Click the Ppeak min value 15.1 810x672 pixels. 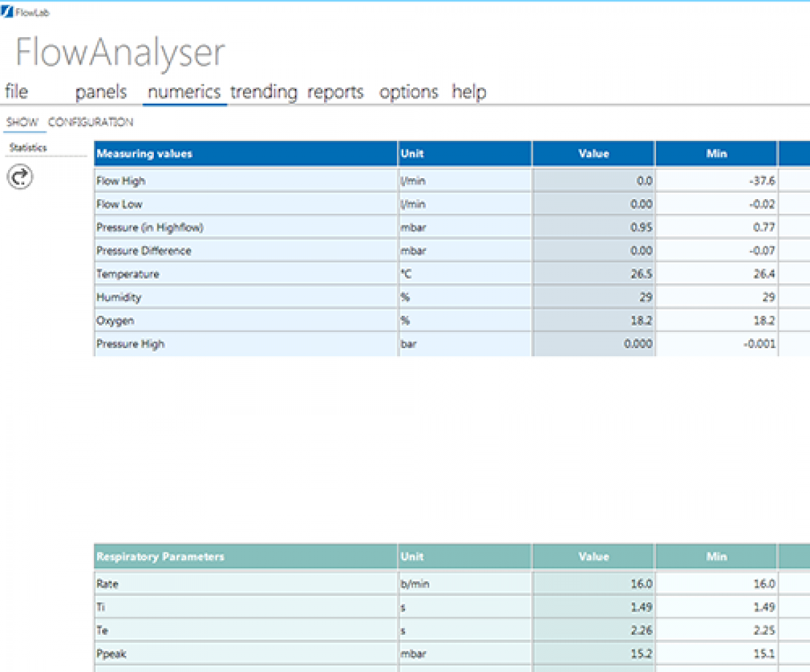(x=717, y=654)
